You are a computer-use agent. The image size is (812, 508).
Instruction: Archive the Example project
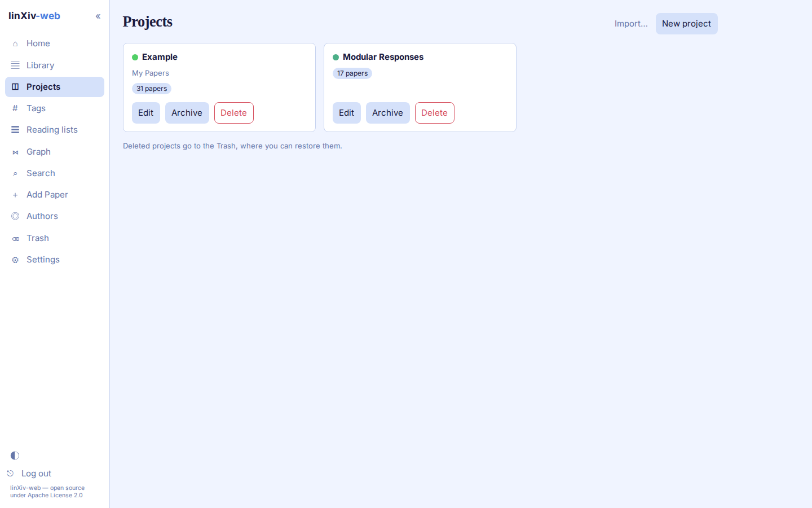point(187,113)
